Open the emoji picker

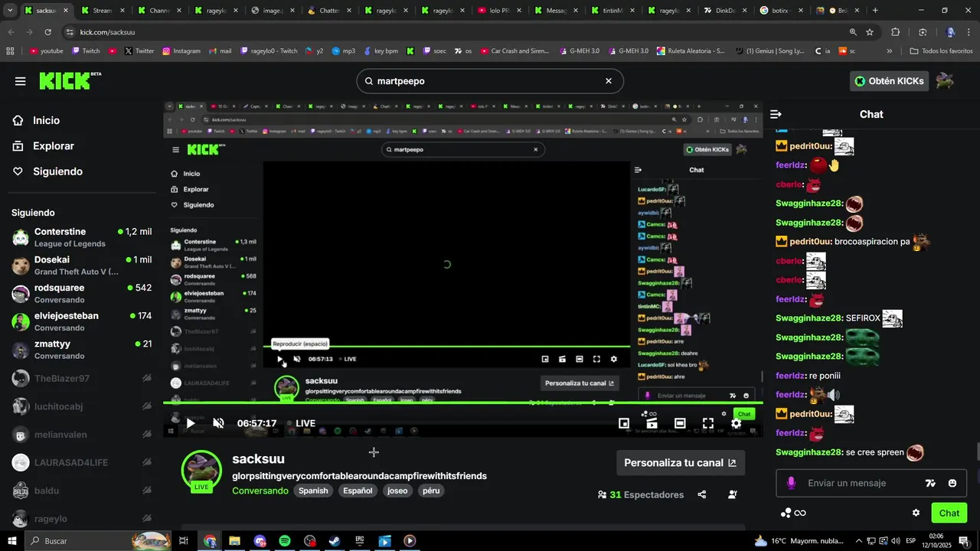click(x=952, y=483)
